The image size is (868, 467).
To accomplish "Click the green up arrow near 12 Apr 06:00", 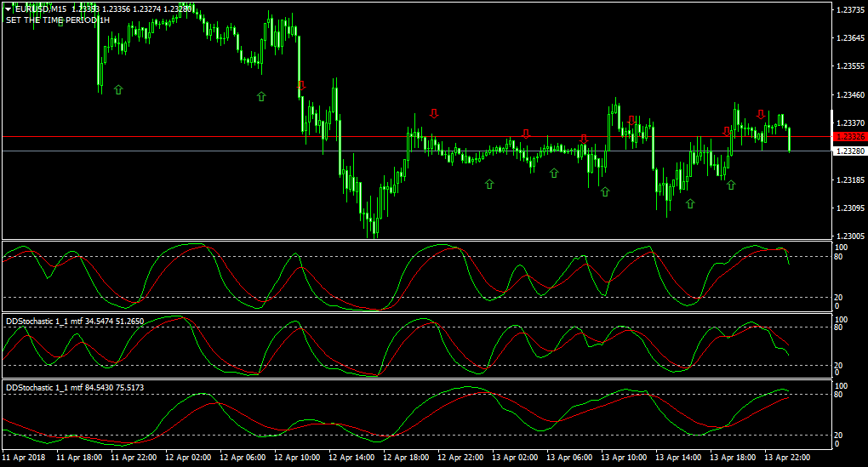I will point(261,96).
